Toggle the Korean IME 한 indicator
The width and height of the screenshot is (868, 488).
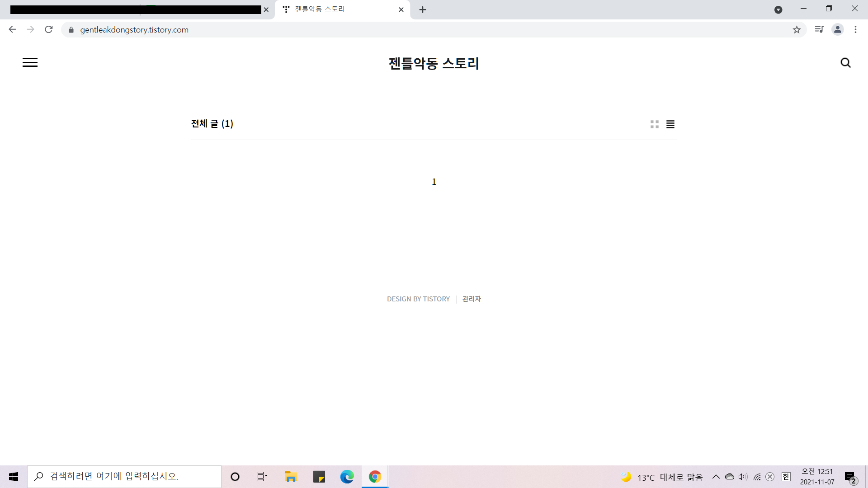786,477
